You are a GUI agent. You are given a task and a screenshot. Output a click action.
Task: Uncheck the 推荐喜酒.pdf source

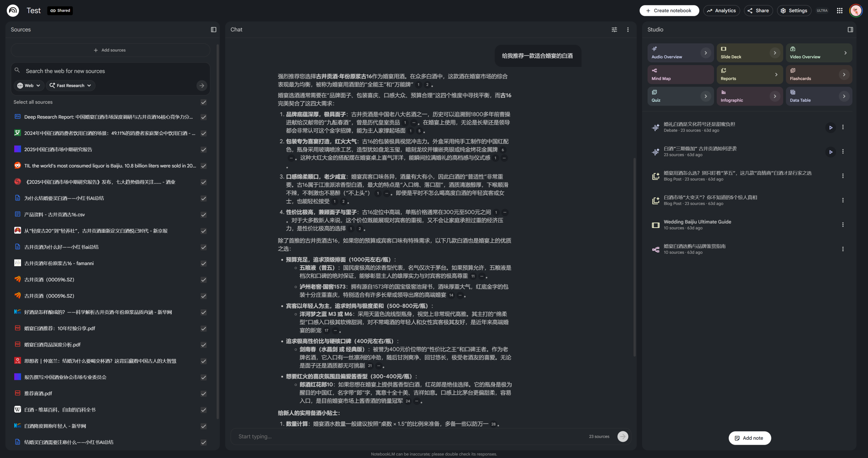(203, 393)
